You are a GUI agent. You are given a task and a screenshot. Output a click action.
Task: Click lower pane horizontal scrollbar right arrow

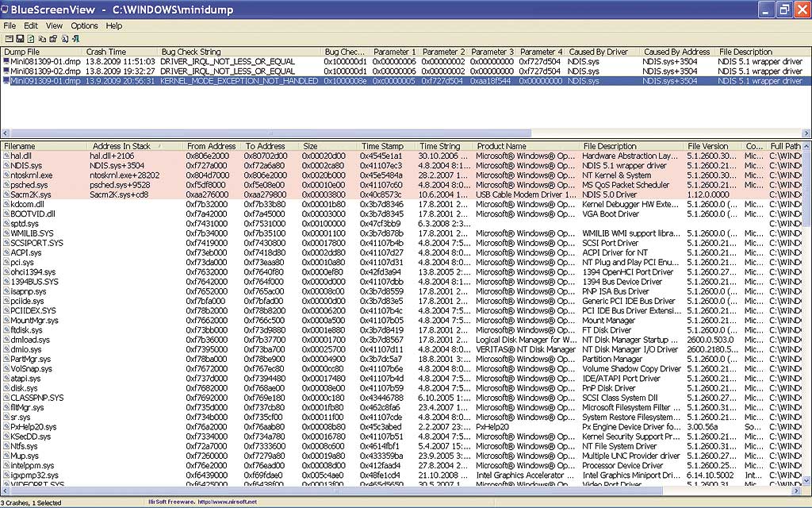click(x=797, y=491)
